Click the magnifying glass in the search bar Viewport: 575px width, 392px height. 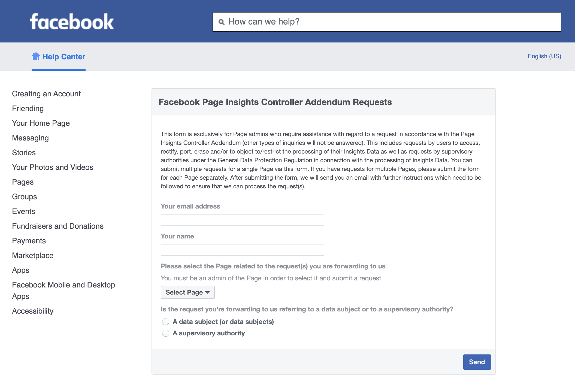click(222, 22)
